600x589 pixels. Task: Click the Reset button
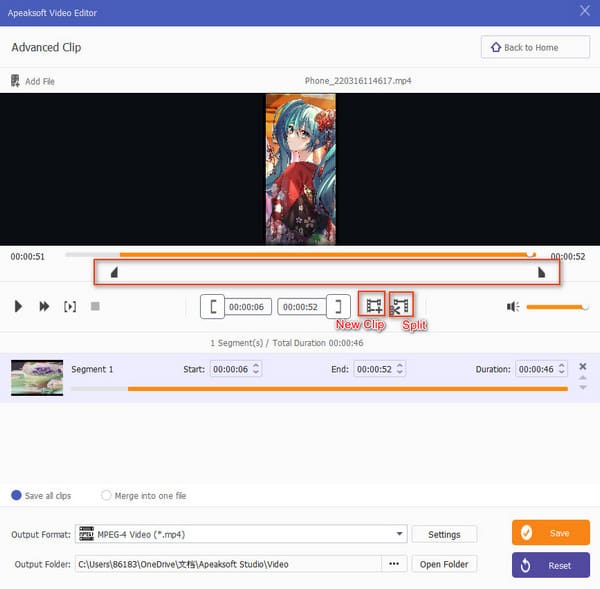[x=551, y=565]
